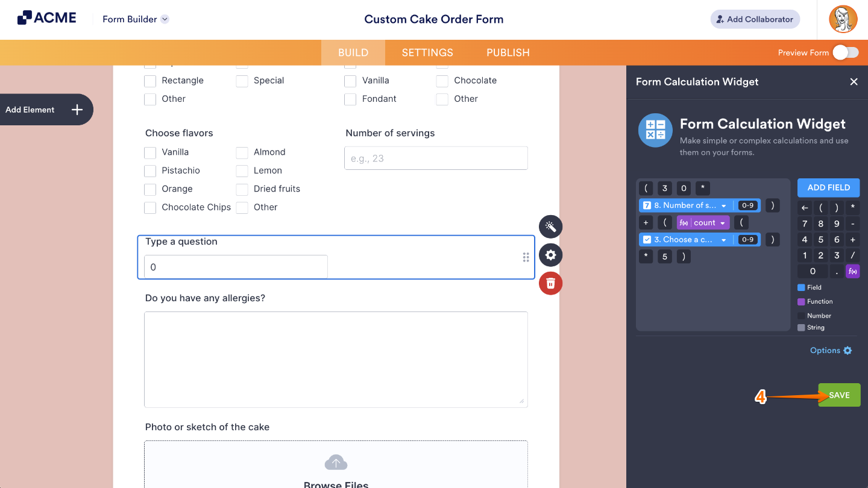Viewport: 868px width, 488px height.
Task: Open Options using the blue gear icon
Action: coord(848,350)
